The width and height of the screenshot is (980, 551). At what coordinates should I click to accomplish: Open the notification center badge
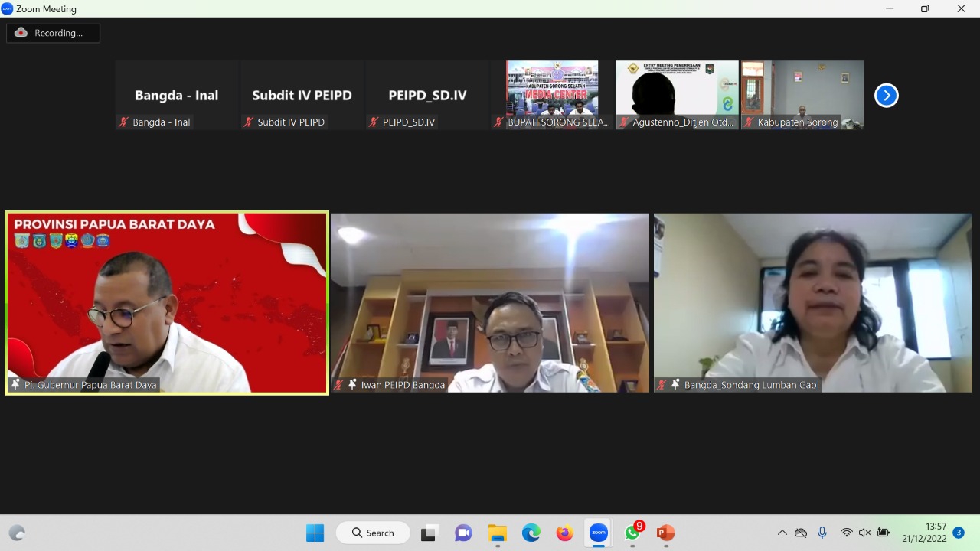[x=958, y=533]
